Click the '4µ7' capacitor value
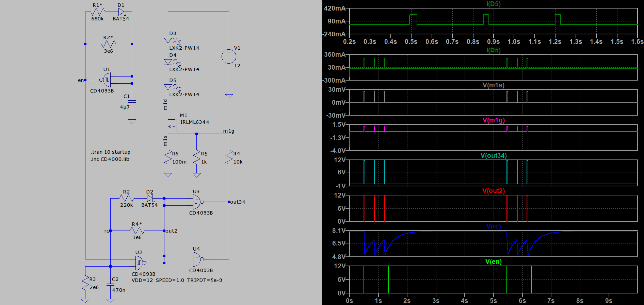 click(x=125, y=107)
